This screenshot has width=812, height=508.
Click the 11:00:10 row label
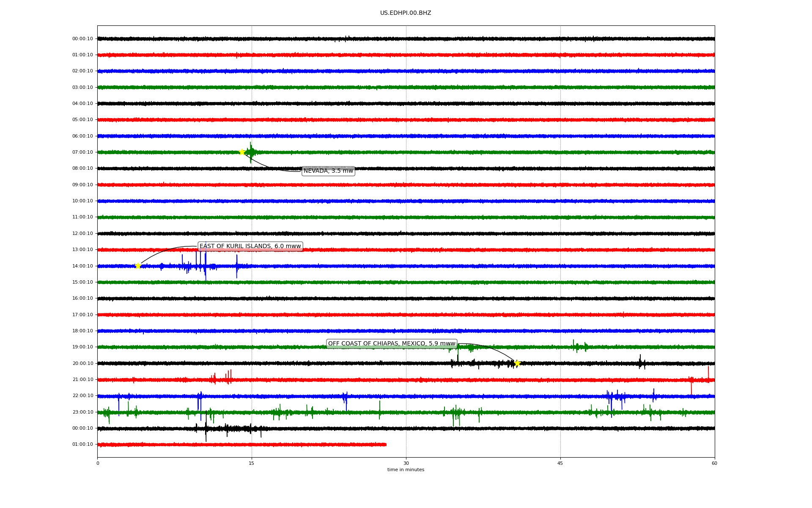point(82,217)
